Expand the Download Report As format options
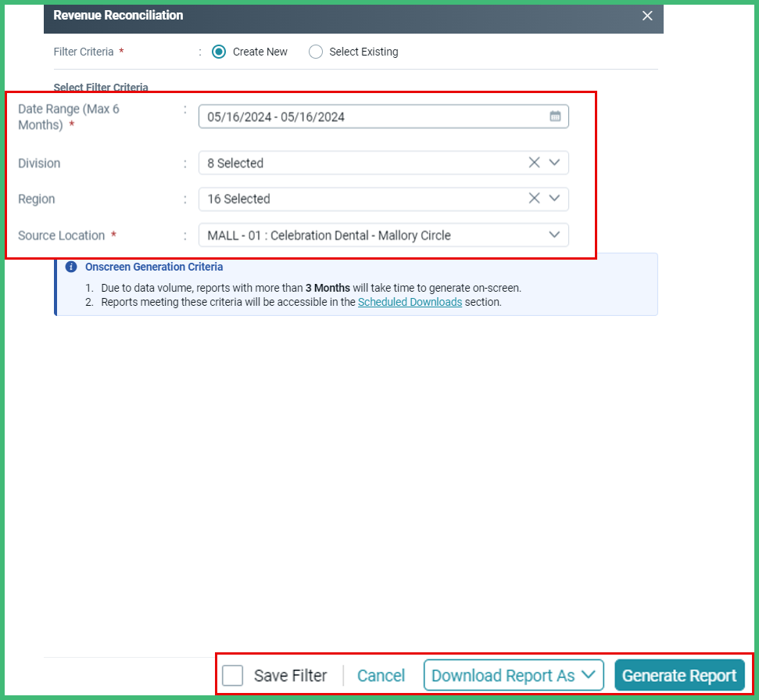 pyautogui.click(x=588, y=674)
